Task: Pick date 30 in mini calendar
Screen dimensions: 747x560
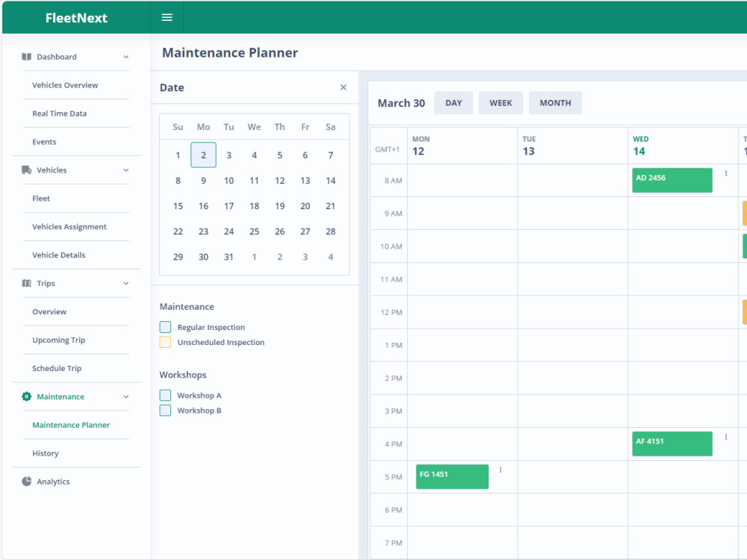Action: (x=203, y=257)
